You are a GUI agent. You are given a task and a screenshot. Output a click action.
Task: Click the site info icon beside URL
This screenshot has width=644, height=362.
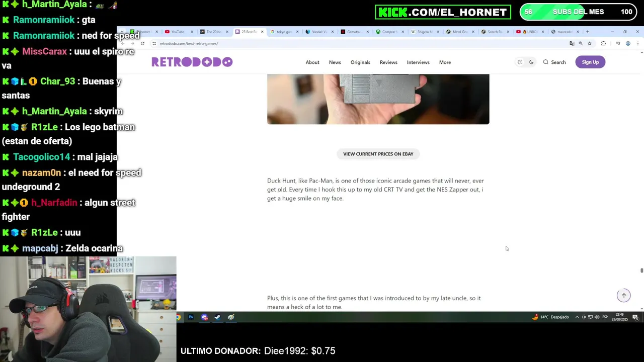[x=154, y=44]
